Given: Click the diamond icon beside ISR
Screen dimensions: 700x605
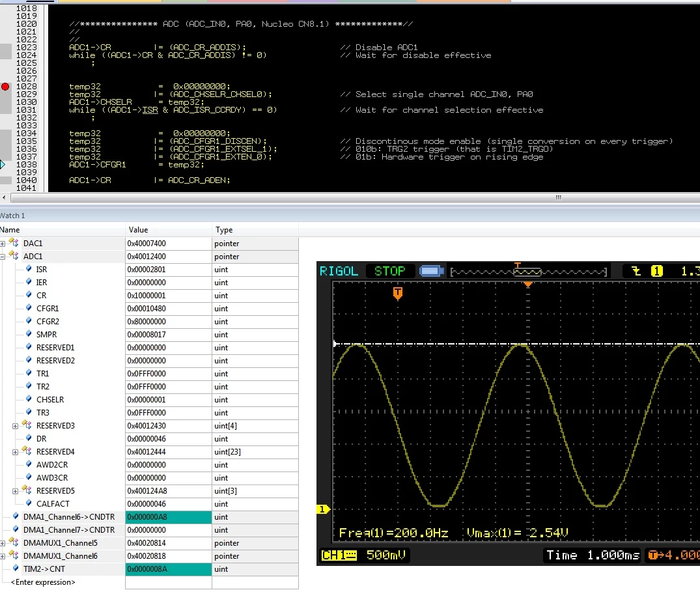Looking at the screenshot, I should pos(29,269).
